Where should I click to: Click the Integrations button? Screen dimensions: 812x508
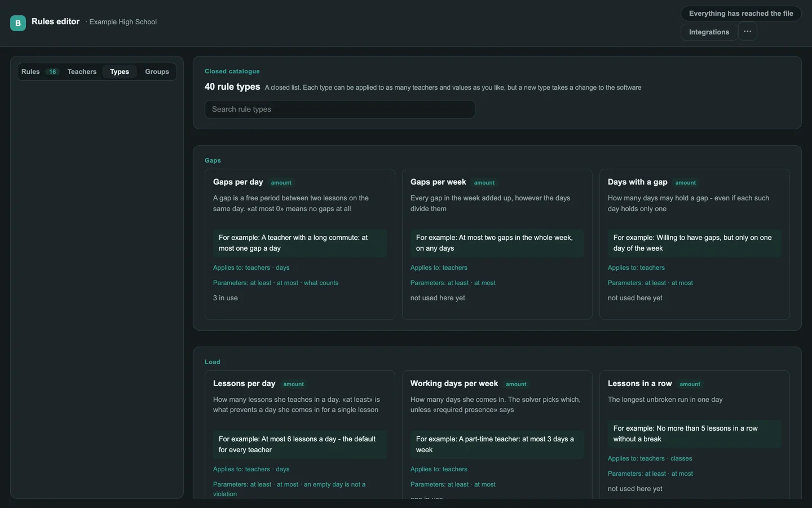tap(709, 32)
